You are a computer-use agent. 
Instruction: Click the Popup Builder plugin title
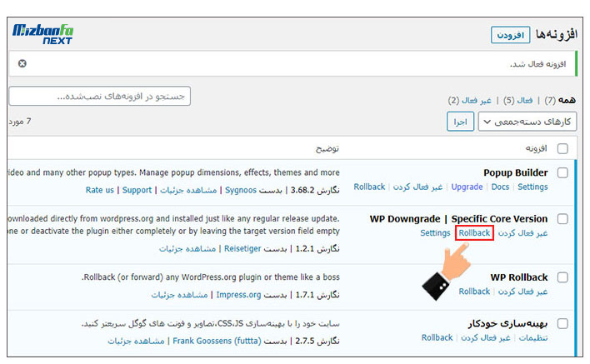[516, 173]
